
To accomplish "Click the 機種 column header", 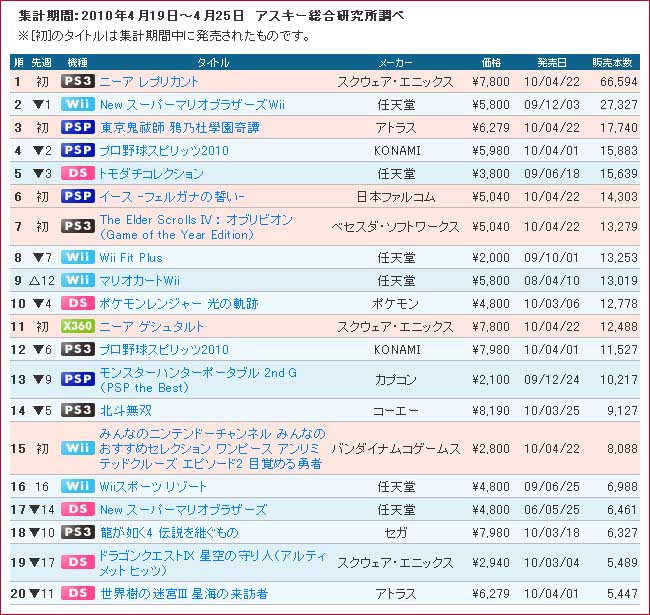I will click(x=78, y=63).
